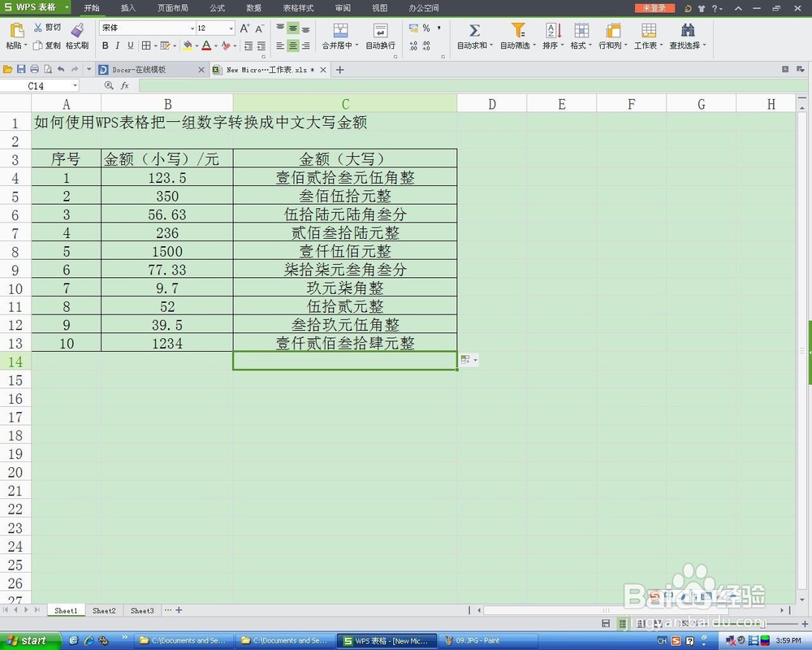Click the Sort (排序) icon
Viewport: 812px width, 650px height.
click(551, 34)
